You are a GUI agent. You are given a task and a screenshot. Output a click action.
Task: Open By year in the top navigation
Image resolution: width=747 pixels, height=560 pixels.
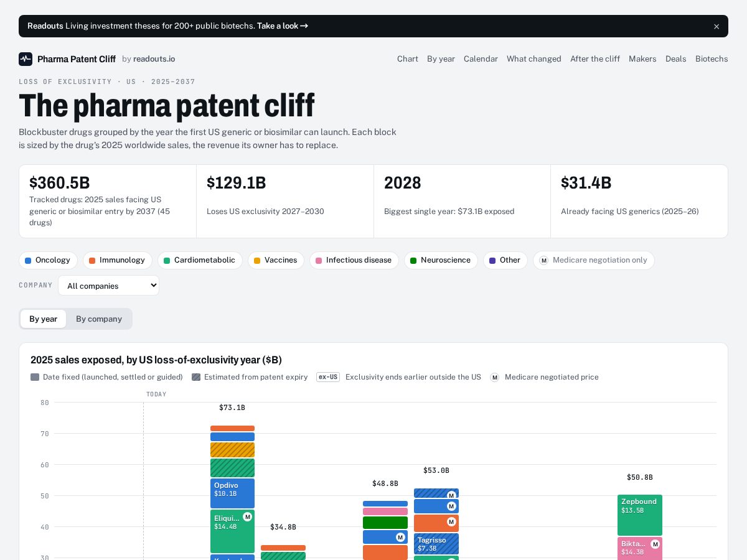(441, 59)
